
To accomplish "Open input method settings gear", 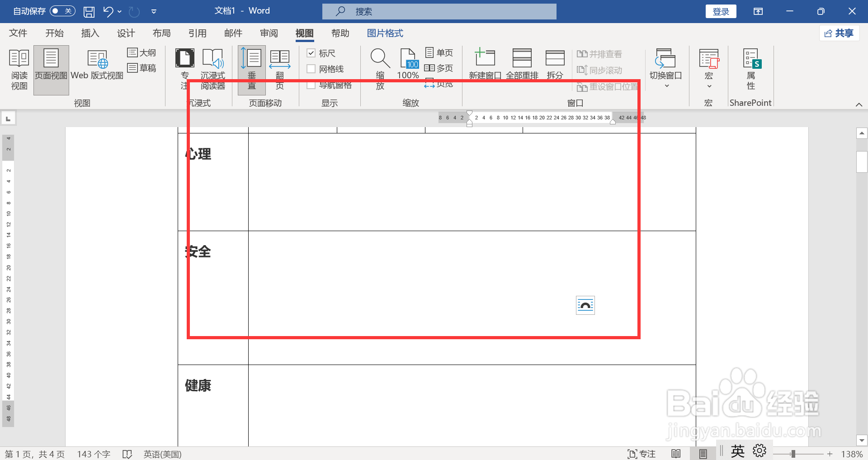I will point(759,451).
